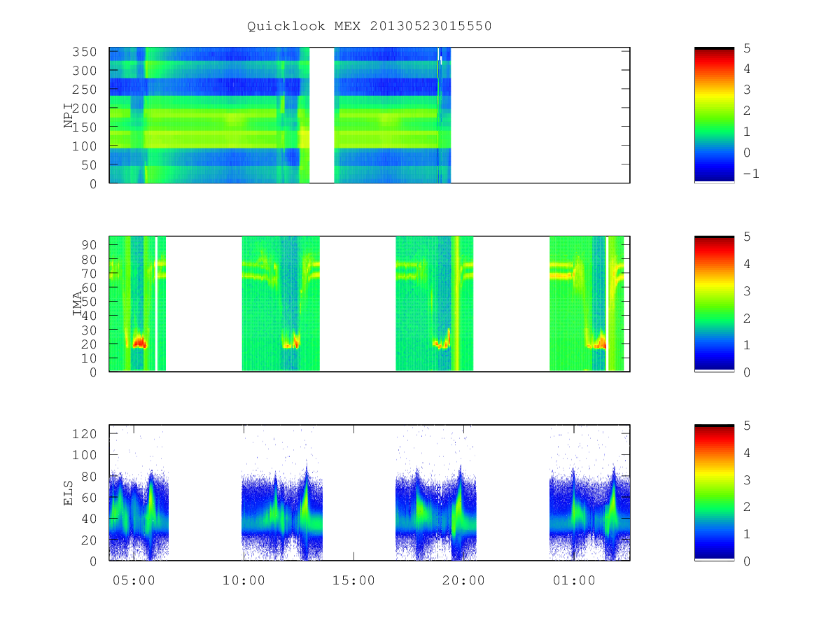Click the -1 label on NPI colorbar
The width and height of the screenshot is (840, 630).
[750, 174]
